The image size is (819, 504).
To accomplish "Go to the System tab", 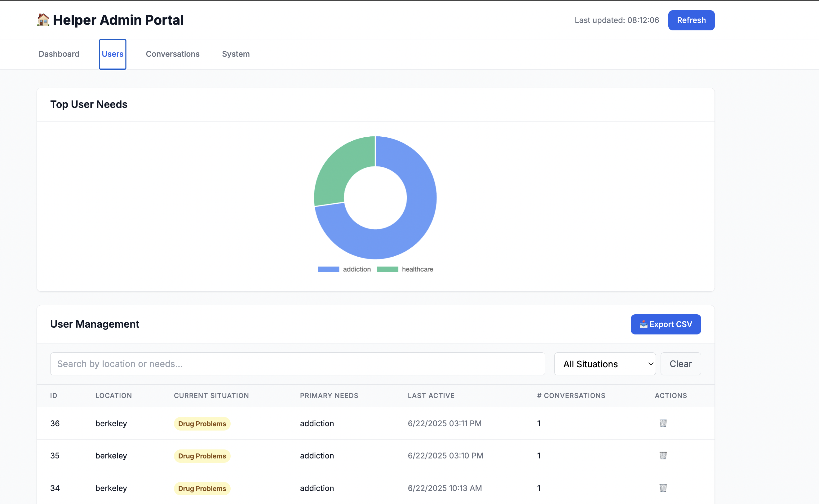I will 236,54.
